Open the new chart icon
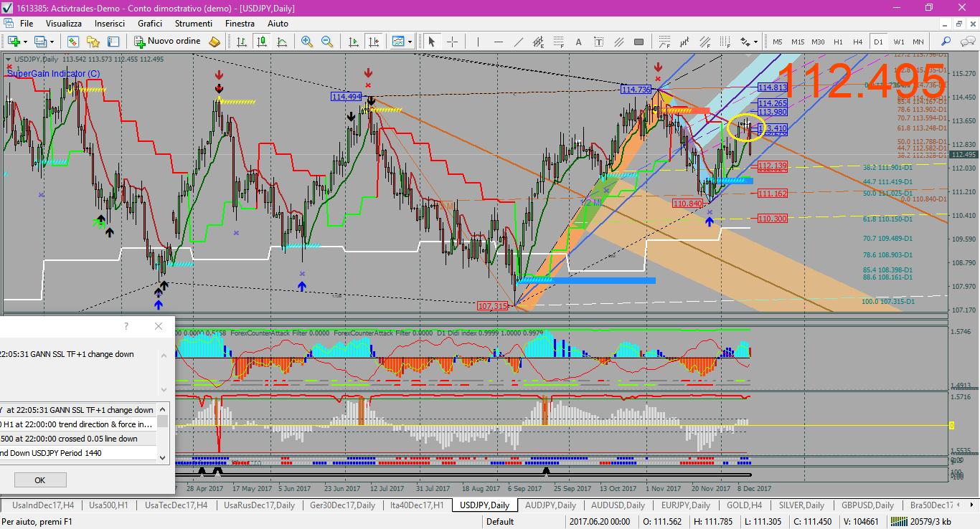Image resolution: width=980 pixels, height=529 pixels. (x=14, y=42)
